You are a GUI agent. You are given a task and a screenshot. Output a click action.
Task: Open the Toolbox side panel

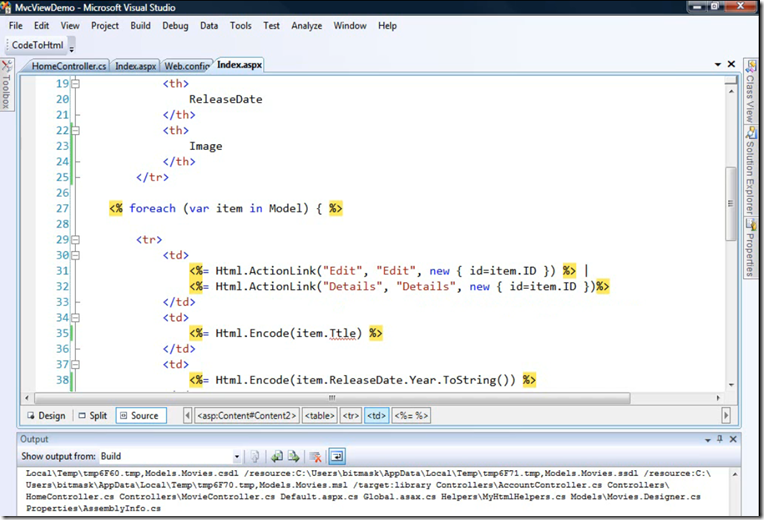pos(6,85)
